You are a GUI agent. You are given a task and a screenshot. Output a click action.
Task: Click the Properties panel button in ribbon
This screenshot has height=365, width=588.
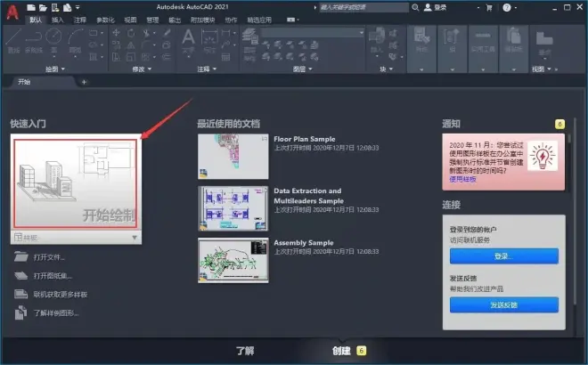(421, 49)
